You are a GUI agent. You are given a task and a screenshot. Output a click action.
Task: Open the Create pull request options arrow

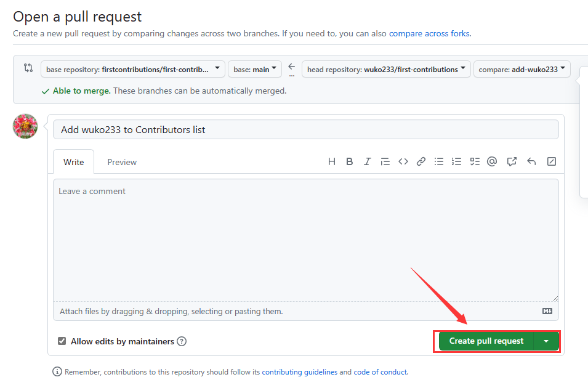click(x=546, y=341)
